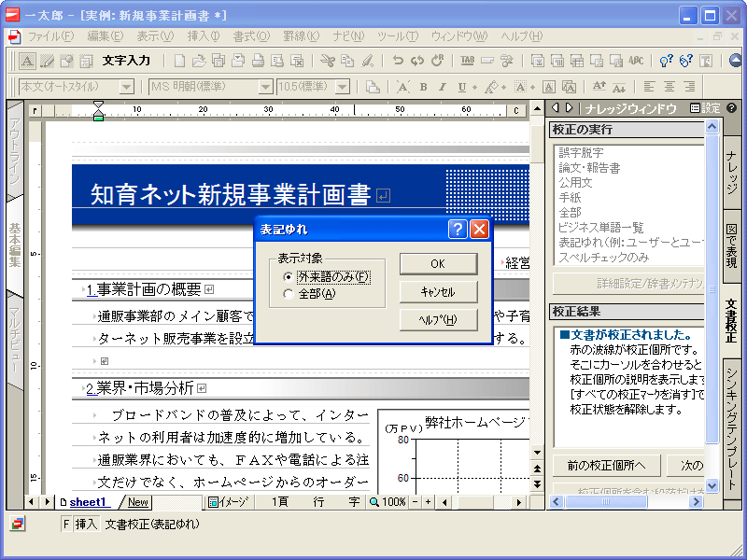
Task: Click the 100% zoom indicator
Action: pyautogui.click(x=388, y=502)
